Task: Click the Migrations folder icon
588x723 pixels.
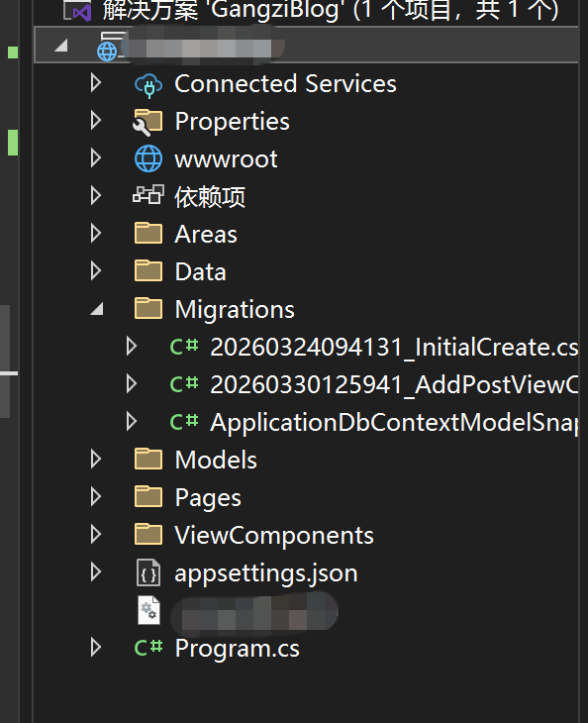Action: pyautogui.click(x=148, y=308)
